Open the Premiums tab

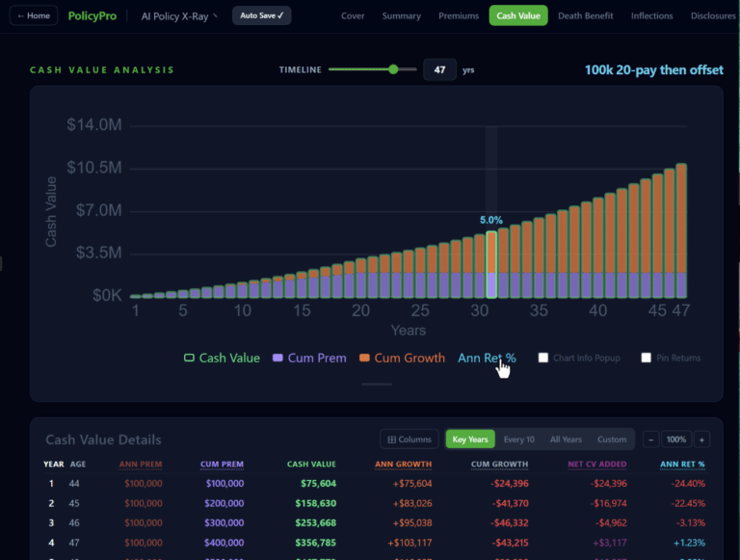[458, 15]
